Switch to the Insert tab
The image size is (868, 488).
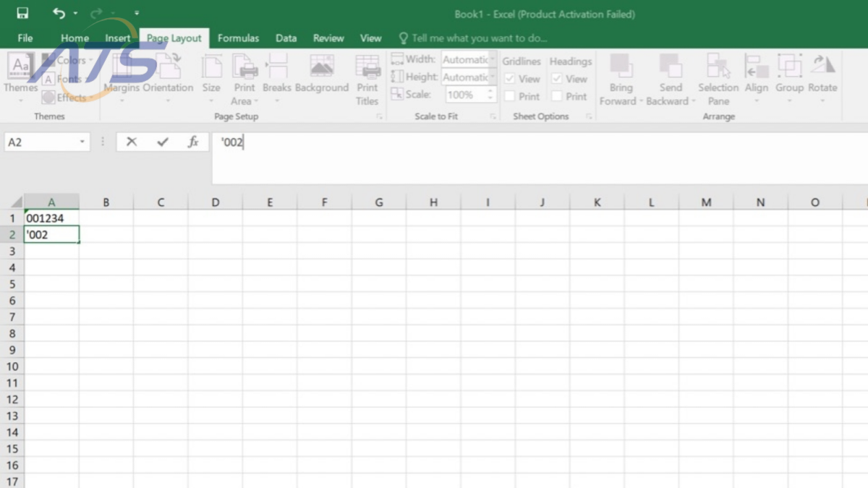(x=118, y=38)
